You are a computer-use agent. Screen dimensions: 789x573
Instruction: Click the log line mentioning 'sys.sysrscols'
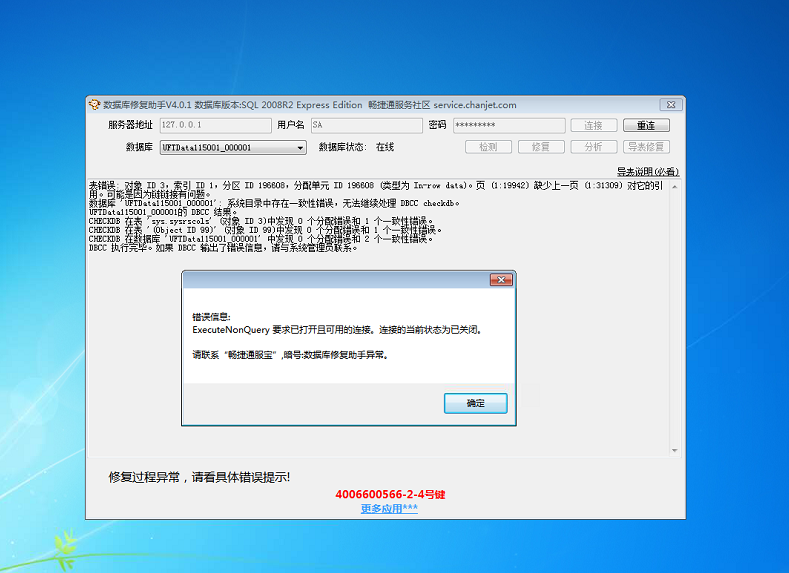click(261, 221)
